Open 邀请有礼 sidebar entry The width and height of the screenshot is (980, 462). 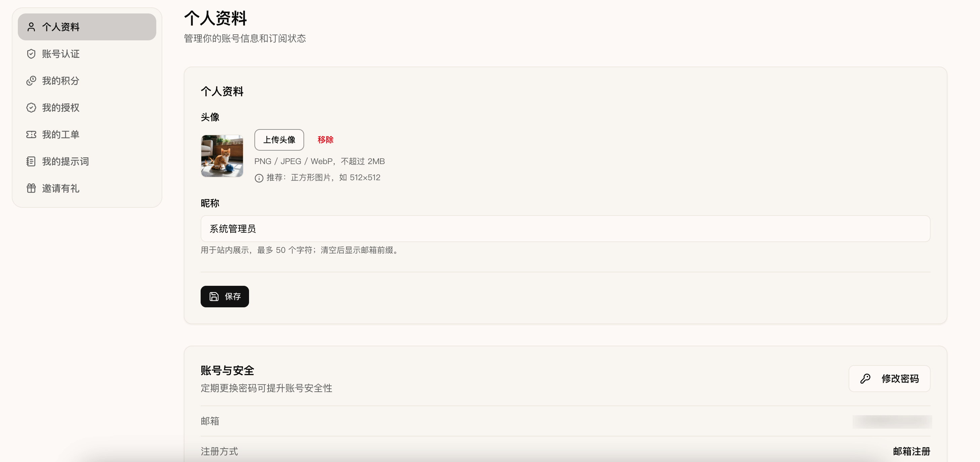87,188
